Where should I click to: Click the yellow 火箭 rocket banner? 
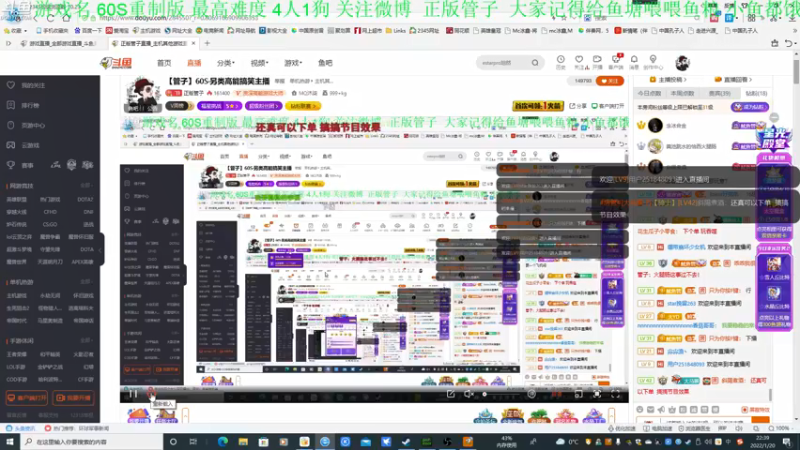[538, 106]
